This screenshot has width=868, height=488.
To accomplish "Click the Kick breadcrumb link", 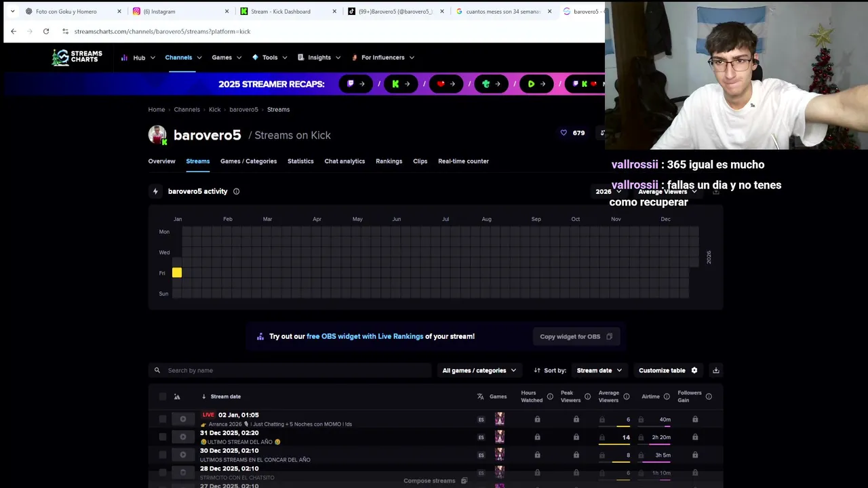I will 214,110.
